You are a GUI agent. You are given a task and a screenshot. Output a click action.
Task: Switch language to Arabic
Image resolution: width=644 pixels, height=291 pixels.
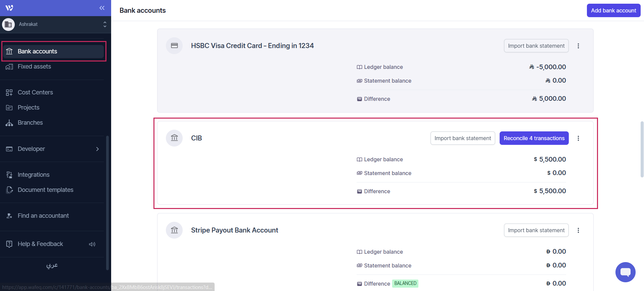pyautogui.click(x=52, y=265)
